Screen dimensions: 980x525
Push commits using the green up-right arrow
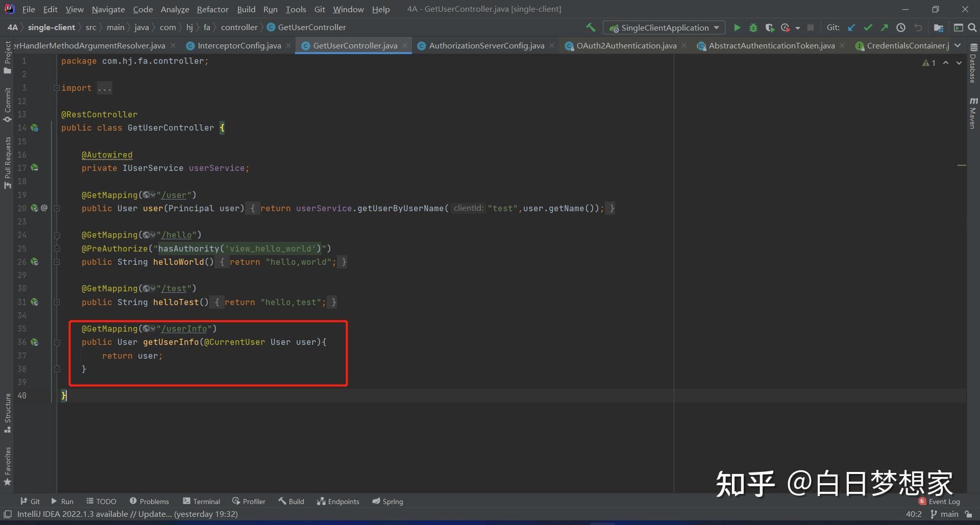(884, 28)
